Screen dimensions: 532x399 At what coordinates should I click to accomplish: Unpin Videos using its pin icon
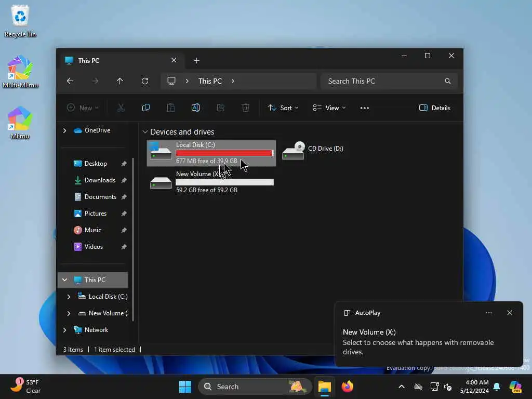124,247
